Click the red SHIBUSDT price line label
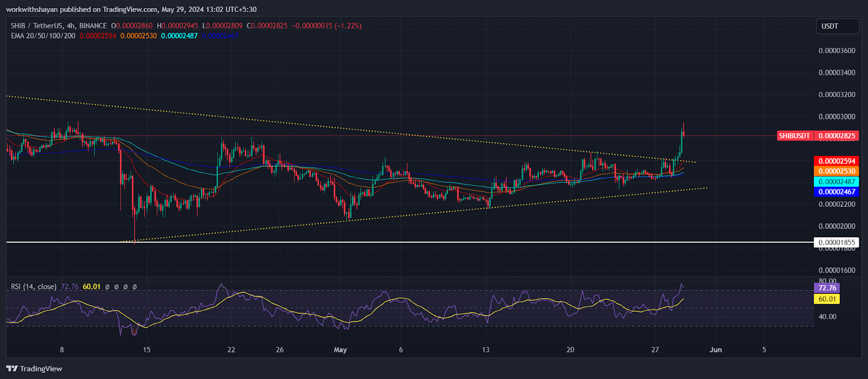Screen dimensions: 868x379 coord(794,136)
